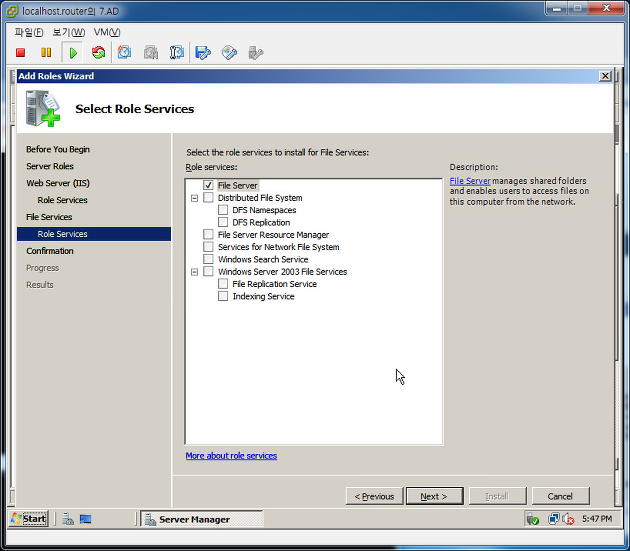630x551 pixels.
Task: Click the CD/DVD drive connect icon
Action: [229, 53]
